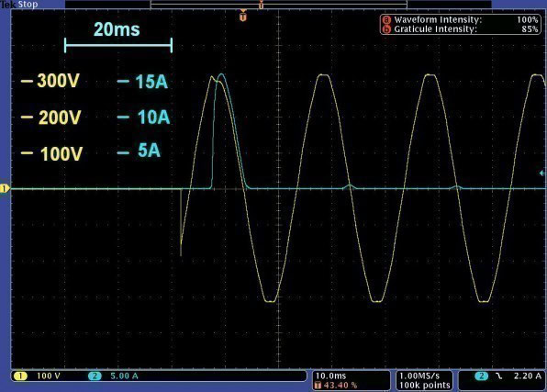Viewport: 547px width, 392px height.
Task: Click the 100 V channel 1 scale readout
Action: tap(49, 376)
